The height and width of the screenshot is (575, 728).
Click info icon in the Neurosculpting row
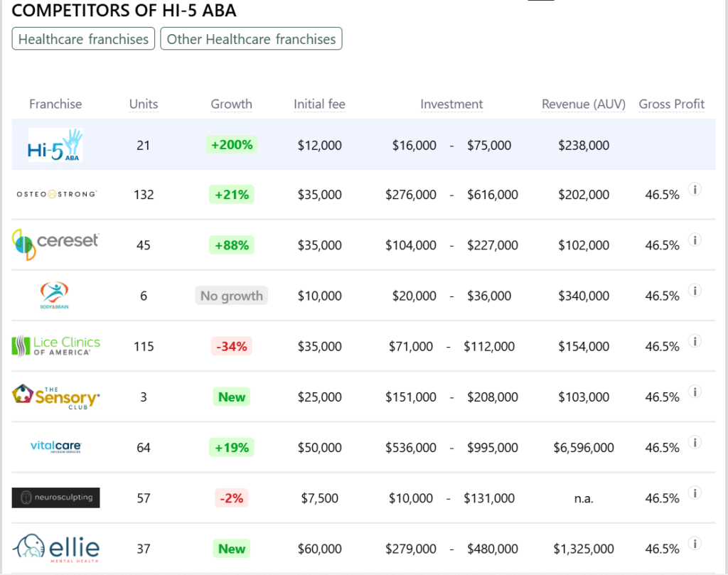pos(695,493)
